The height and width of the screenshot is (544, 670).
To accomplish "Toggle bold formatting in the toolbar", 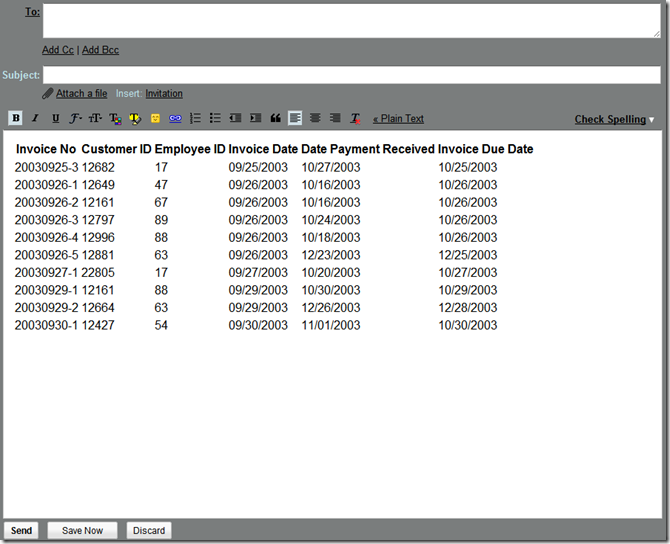I will [x=15, y=118].
